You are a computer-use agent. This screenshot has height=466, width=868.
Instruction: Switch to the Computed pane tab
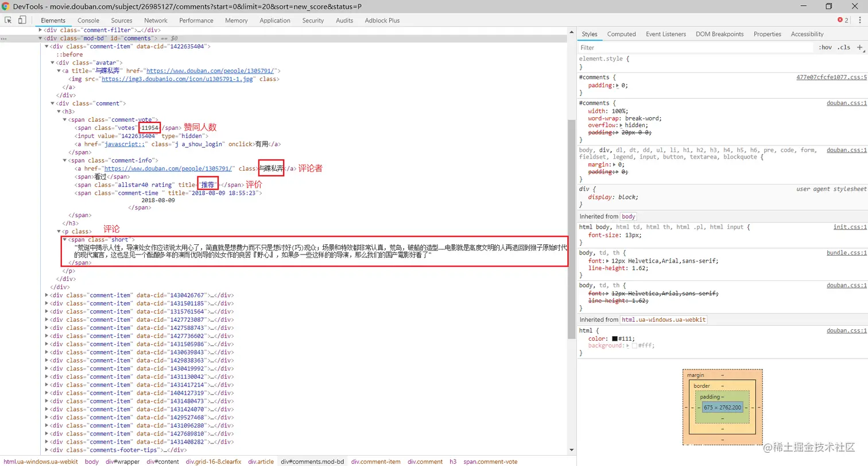click(x=622, y=34)
